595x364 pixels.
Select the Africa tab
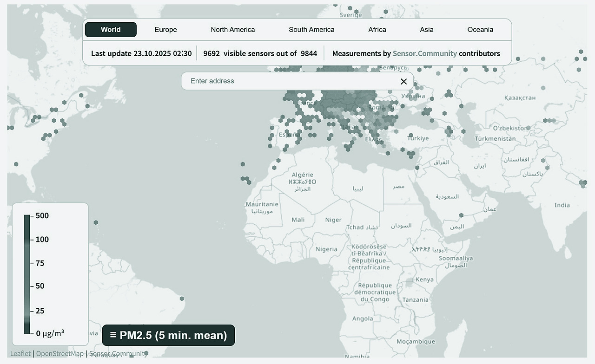[x=377, y=30]
